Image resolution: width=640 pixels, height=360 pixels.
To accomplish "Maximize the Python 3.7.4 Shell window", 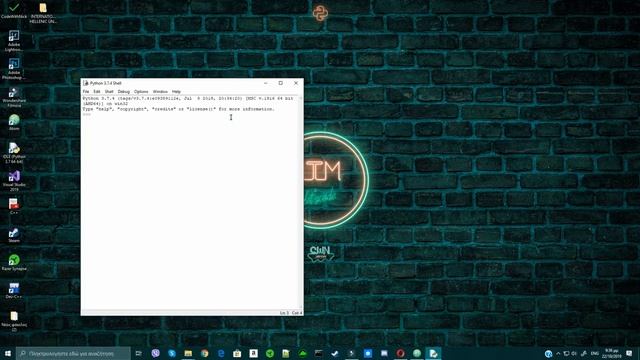I will (x=281, y=83).
